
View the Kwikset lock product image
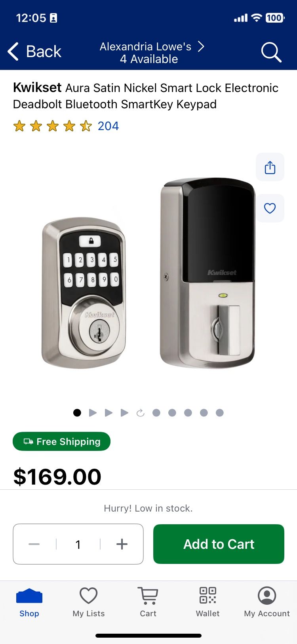(148, 274)
